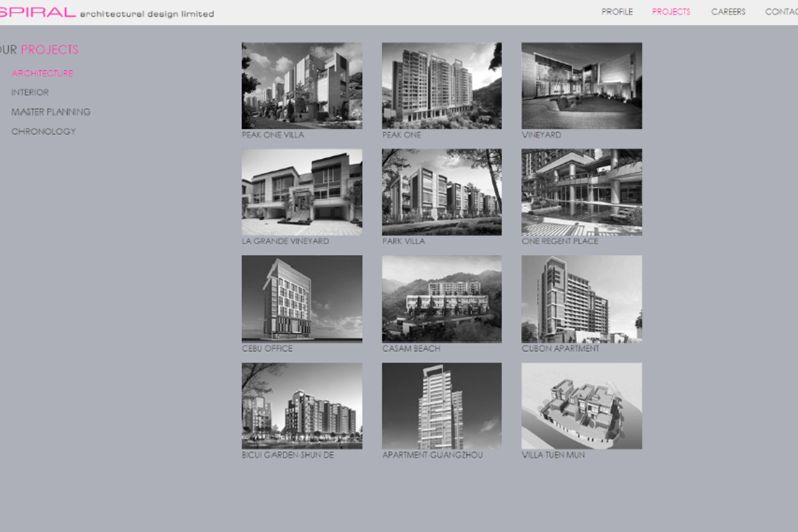Click the PEAK ONE caption text

(402, 135)
